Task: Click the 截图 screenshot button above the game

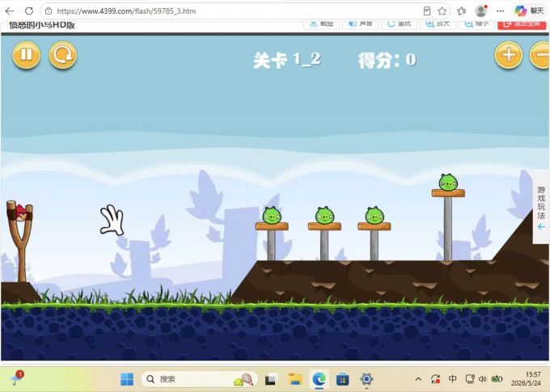Action: tap(321, 23)
